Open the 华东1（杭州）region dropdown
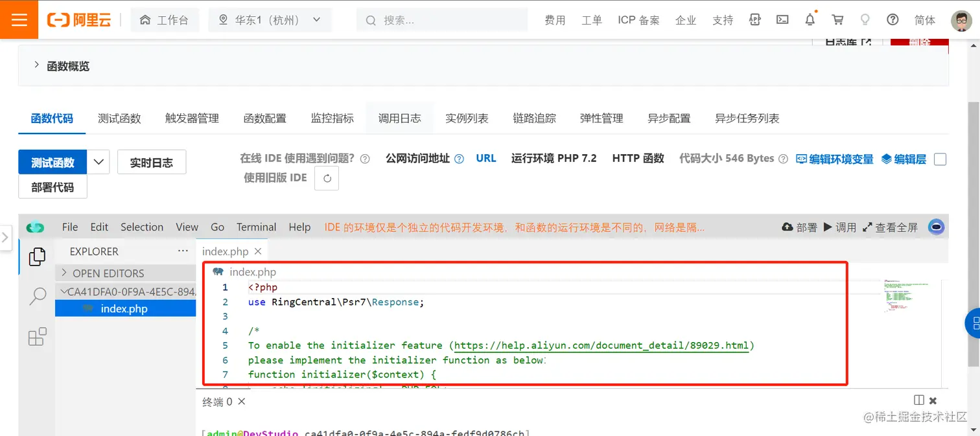The image size is (980, 436). pos(270,20)
